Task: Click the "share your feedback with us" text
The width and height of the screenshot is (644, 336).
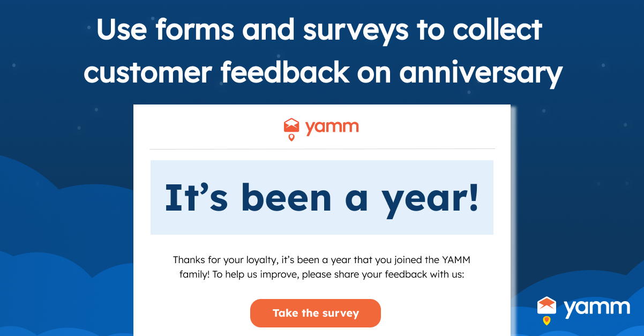Action: coord(405,275)
